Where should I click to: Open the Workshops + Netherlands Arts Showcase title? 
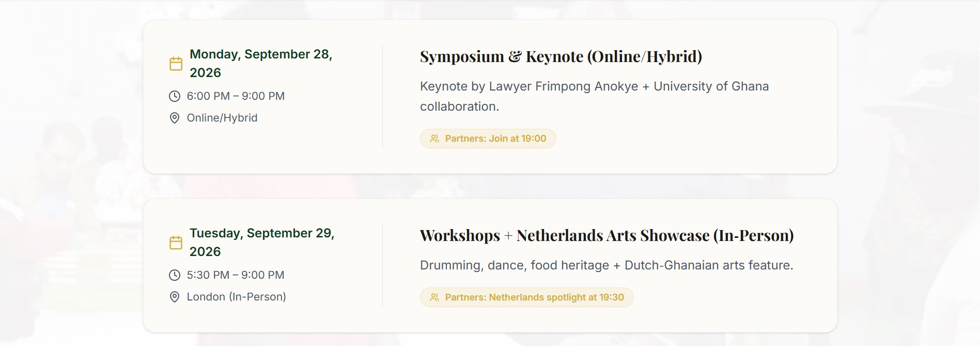click(606, 235)
